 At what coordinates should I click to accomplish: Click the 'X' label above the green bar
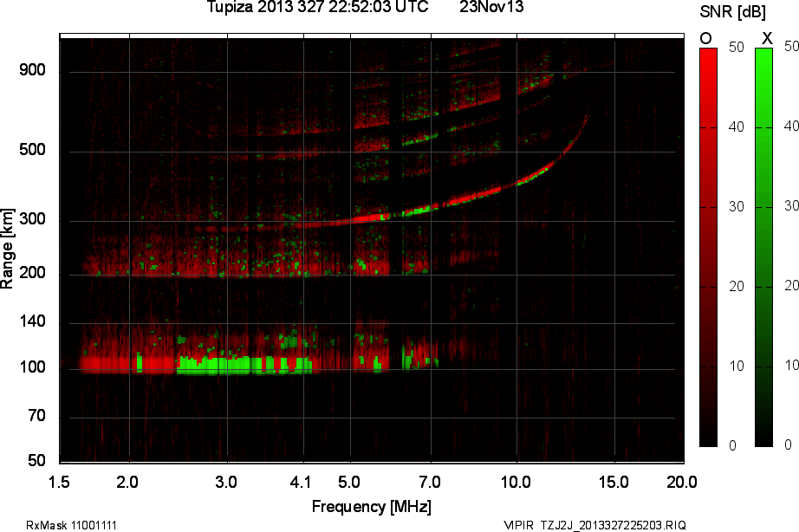tap(766, 38)
